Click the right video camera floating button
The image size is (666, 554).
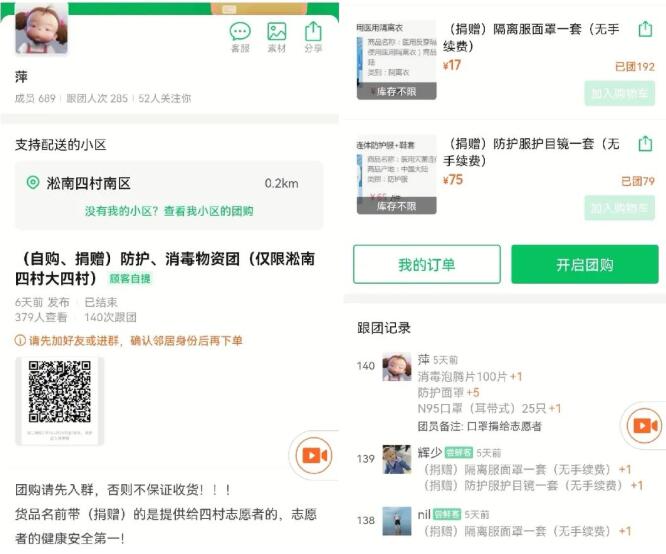pyautogui.click(x=643, y=424)
